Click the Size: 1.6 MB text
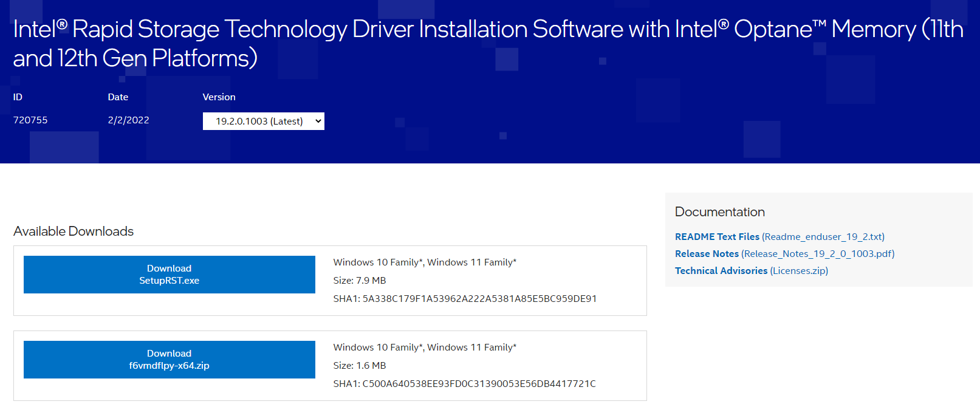The image size is (980, 404). [x=360, y=366]
